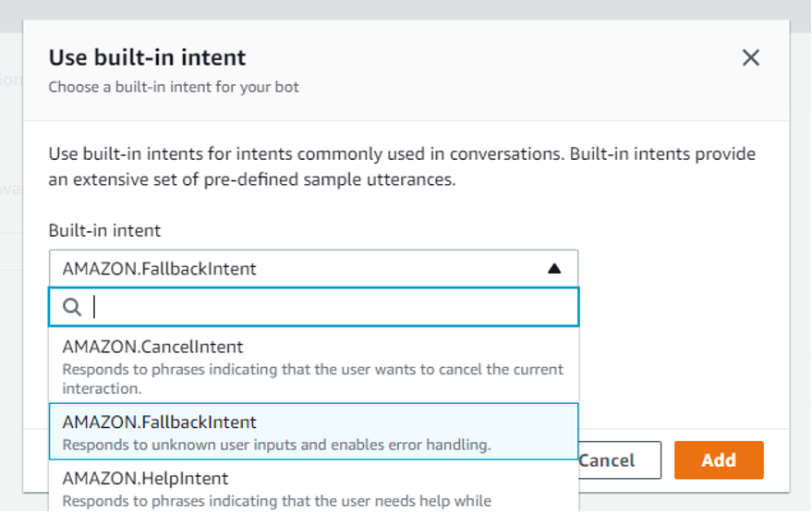Pick the AMAZON.HelpIntent option
The height and width of the screenshot is (514, 812).
(145, 479)
